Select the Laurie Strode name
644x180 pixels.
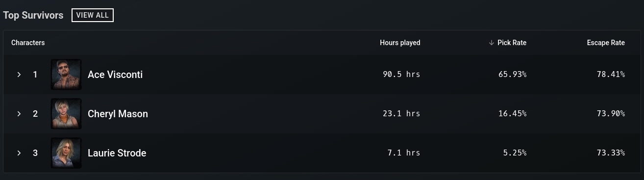tap(117, 153)
